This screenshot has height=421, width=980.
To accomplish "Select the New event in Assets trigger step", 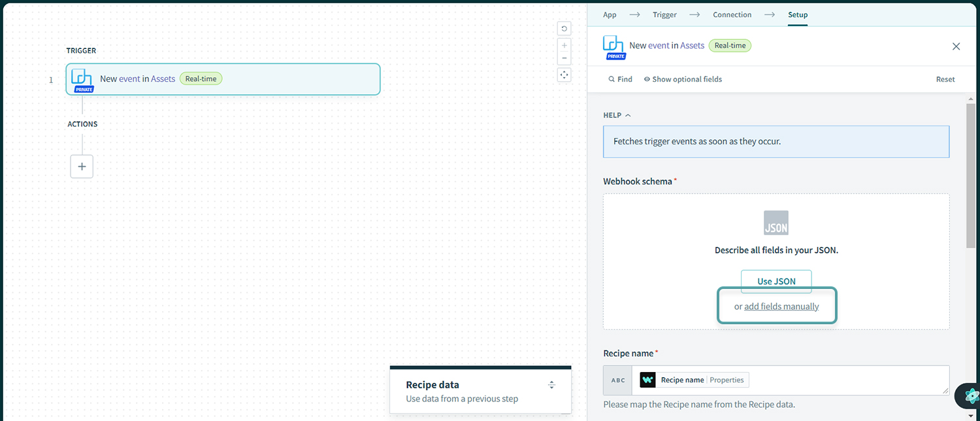I will click(x=223, y=79).
